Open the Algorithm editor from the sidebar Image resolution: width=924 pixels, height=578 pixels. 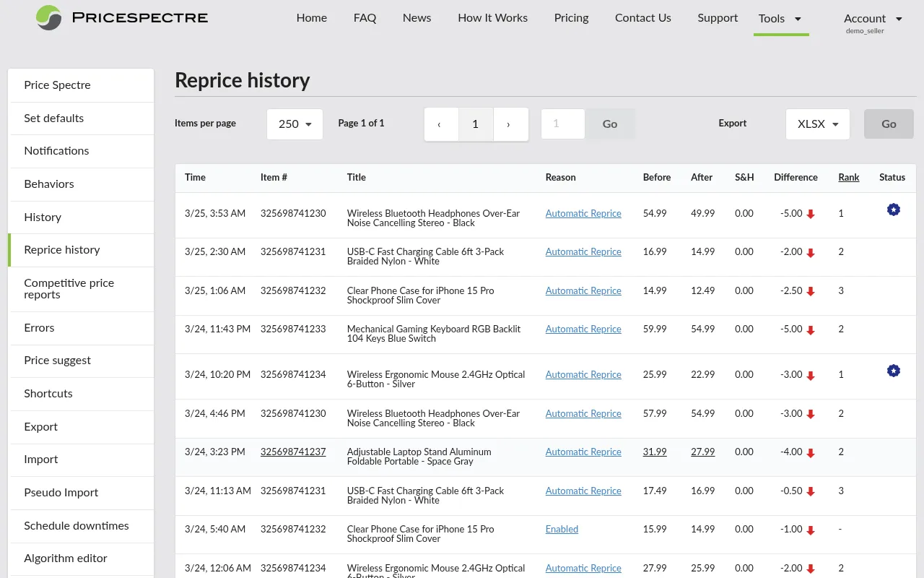point(66,558)
